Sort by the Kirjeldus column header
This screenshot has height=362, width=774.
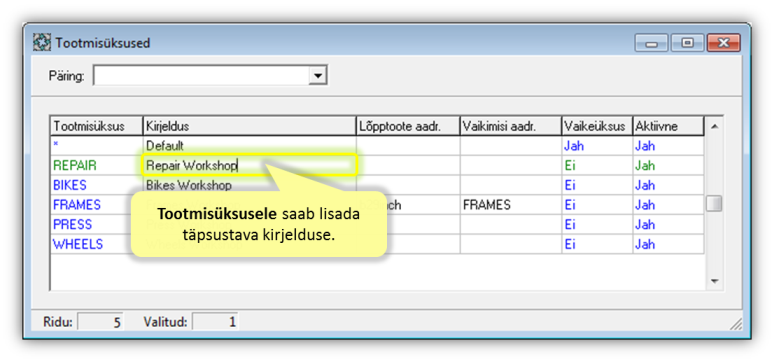tap(250, 126)
